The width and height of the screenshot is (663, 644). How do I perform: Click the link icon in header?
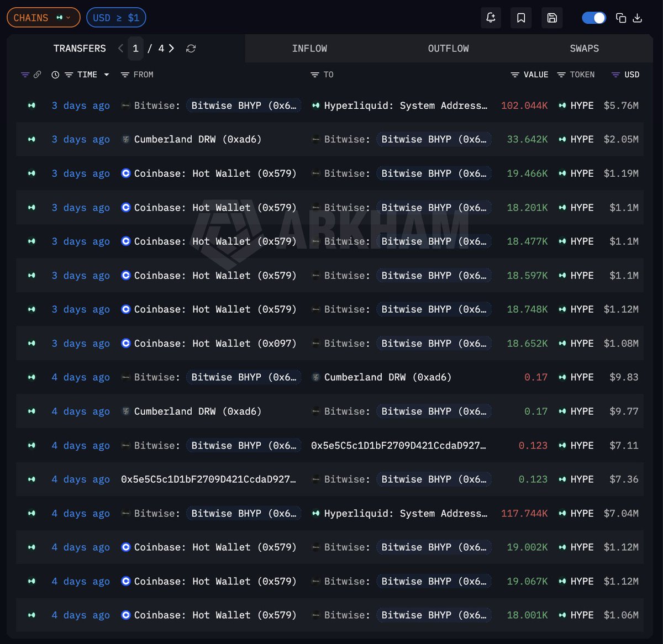(37, 75)
